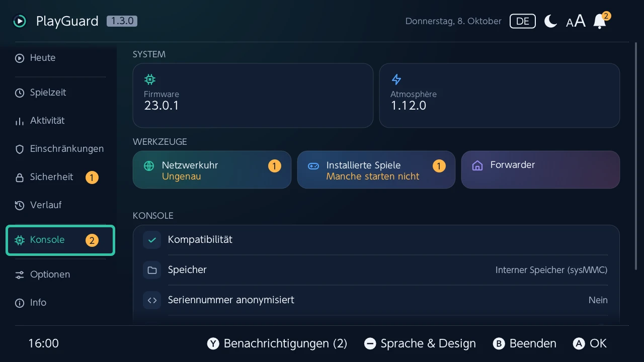Image resolution: width=644 pixels, height=362 pixels.
Task: Click the Netzwerkuhr globe icon
Action: (x=149, y=166)
